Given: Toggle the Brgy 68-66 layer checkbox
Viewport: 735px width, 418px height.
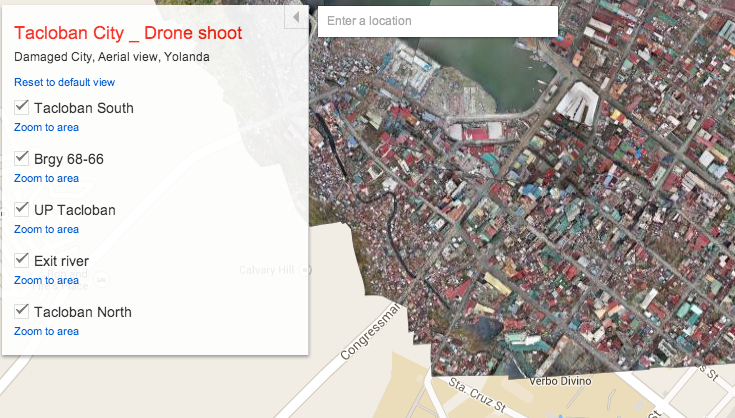Looking at the screenshot, I should click(22, 158).
